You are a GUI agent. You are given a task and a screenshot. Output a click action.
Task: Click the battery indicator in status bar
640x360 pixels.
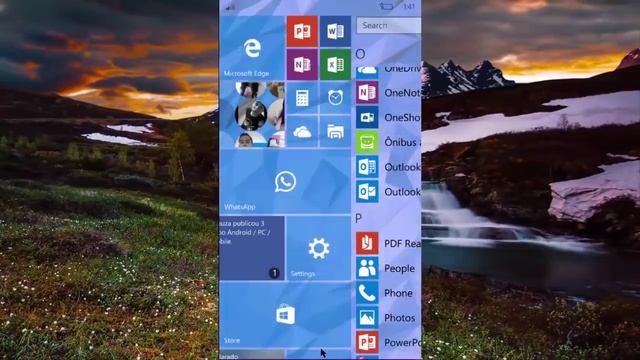click(x=387, y=6)
